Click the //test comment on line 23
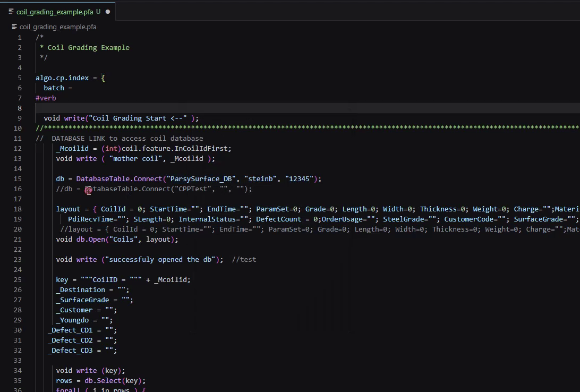The height and width of the screenshot is (392, 580). (245, 259)
